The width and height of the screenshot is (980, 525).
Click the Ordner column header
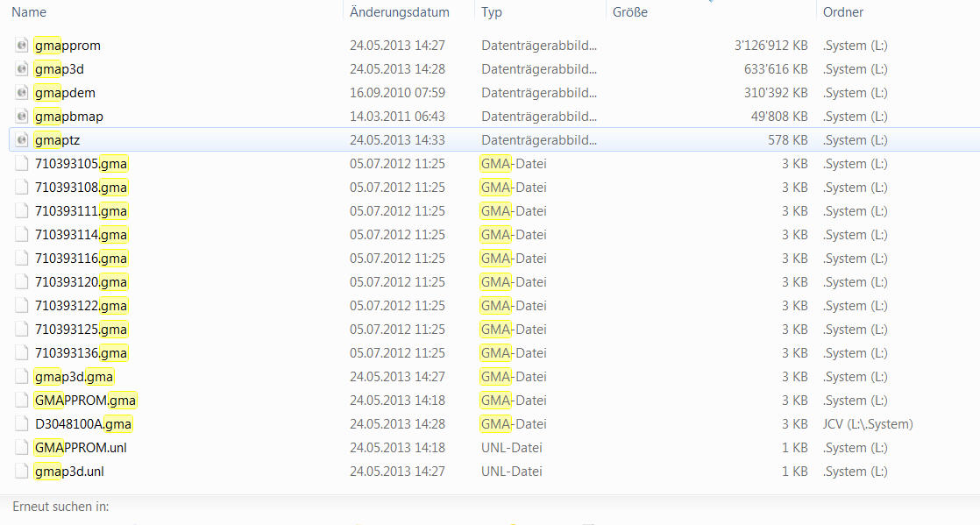coord(842,12)
